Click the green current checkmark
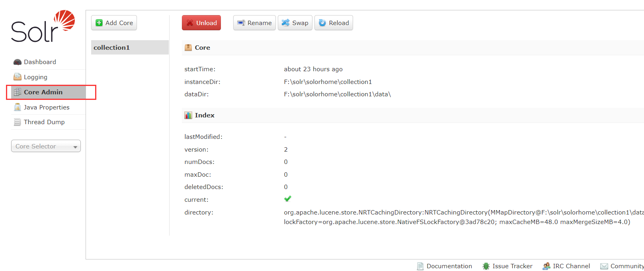The image size is (644, 271). tap(288, 199)
